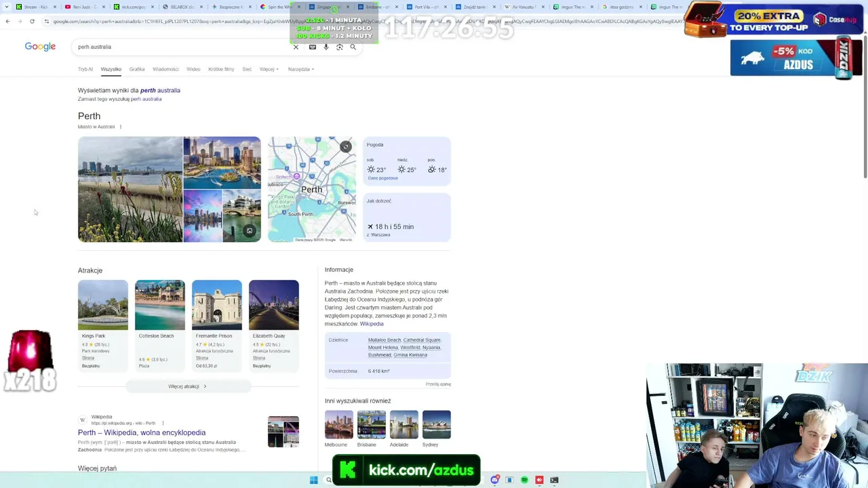The width and height of the screenshot is (868, 488).
Task: Open the 18 h 55 min flight card
Action: pos(407,218)
